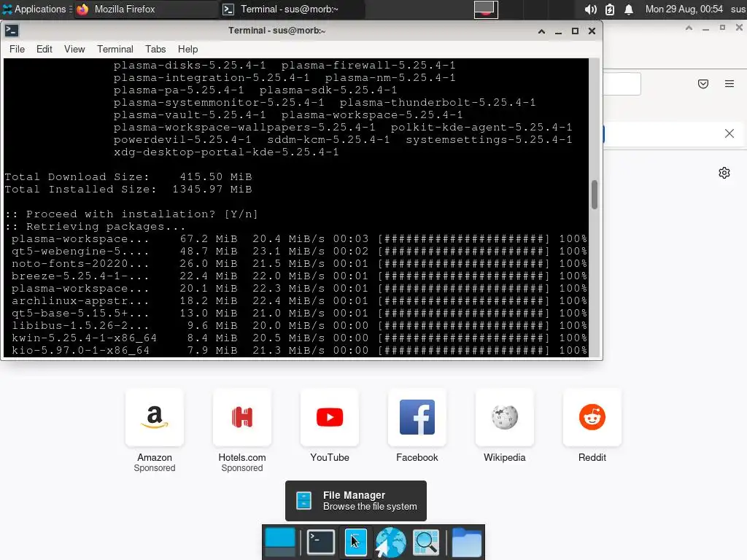Open the Firefox hamburger application menu
Viewport: 747px width, 560px height.
[x=729, y=84]
